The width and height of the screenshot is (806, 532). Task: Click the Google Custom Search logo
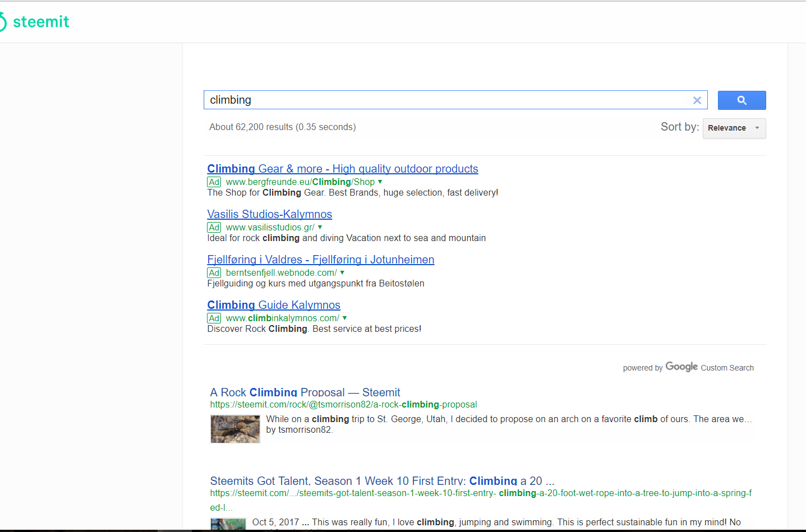click(681, 367)
